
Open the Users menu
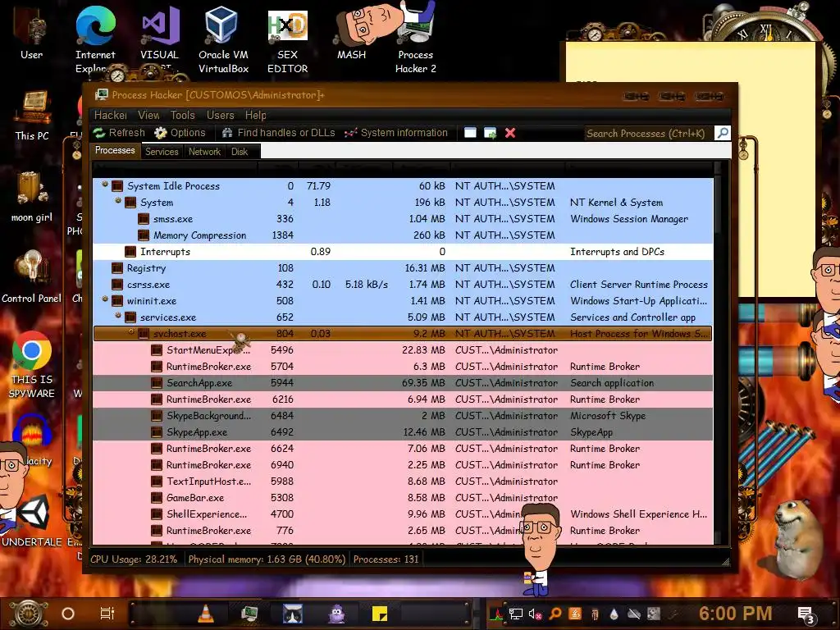click(220, 115)
